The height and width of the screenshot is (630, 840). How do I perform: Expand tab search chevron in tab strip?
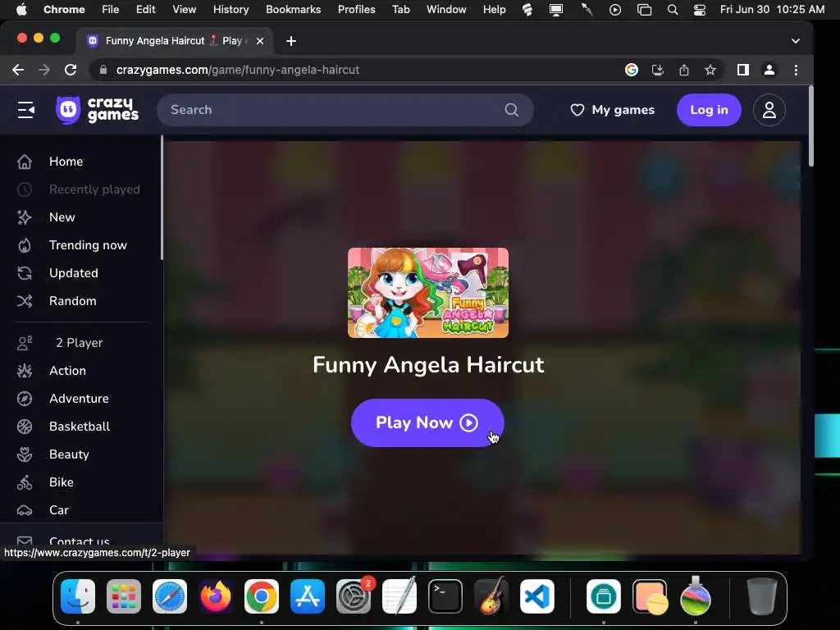pyautogui.click(x=796, y=41)
